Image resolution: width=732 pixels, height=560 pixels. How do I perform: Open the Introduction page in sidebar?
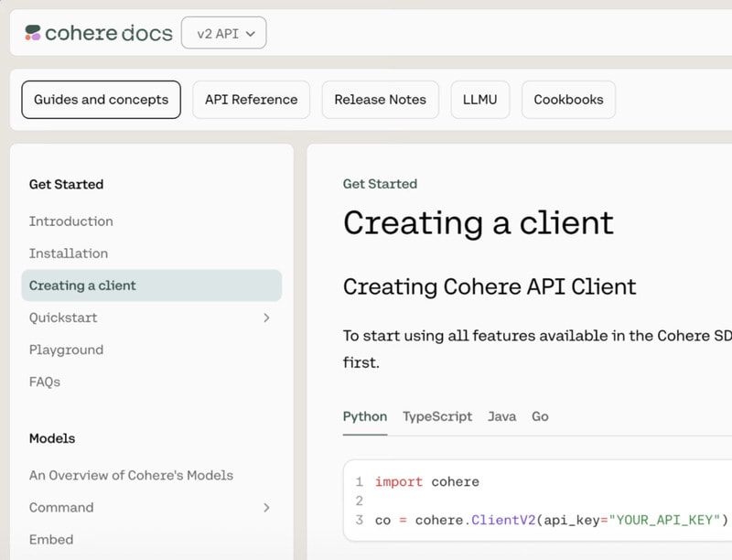pos(71,221)
